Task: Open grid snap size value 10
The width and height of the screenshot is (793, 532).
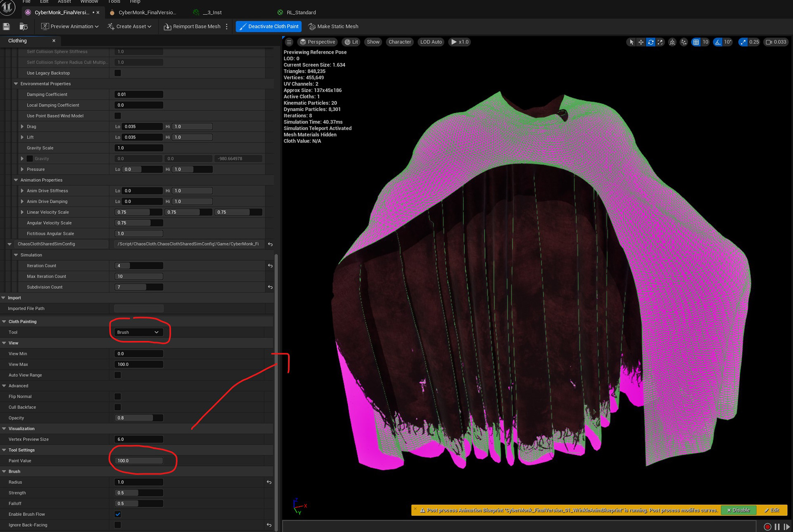Action: tap(705, 42)
